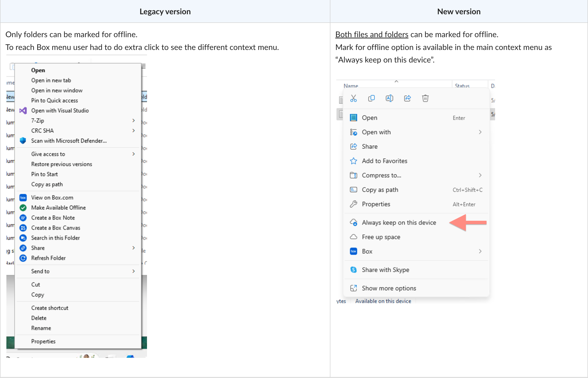
Task: Click the Name column sort arrow
Action: (x=396, y=81)
